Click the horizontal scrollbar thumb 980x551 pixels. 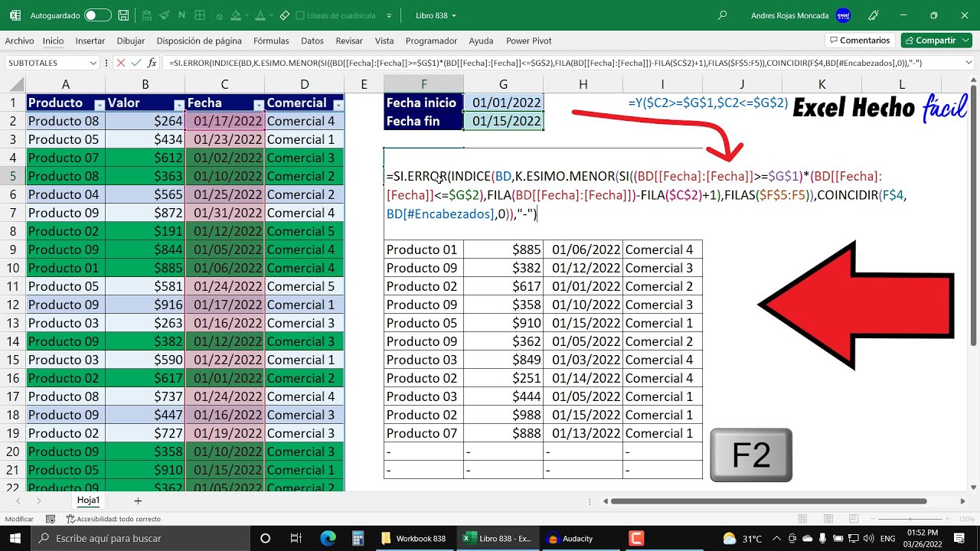(769, 501)
